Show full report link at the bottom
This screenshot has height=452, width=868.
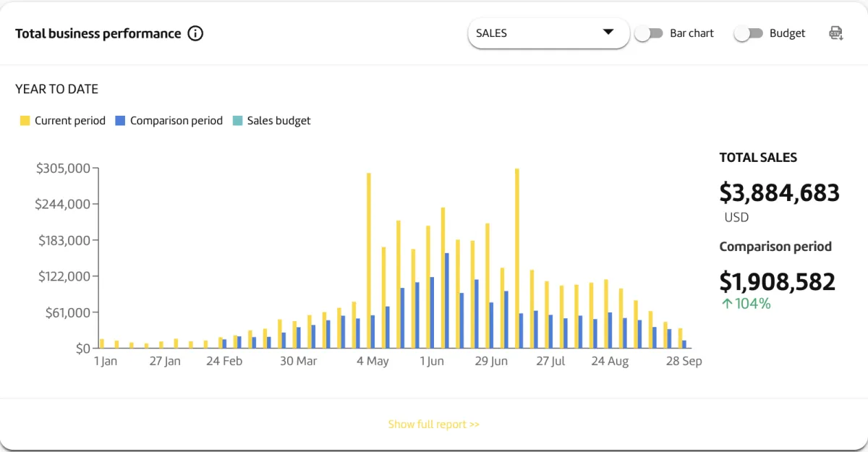point(433,425)
